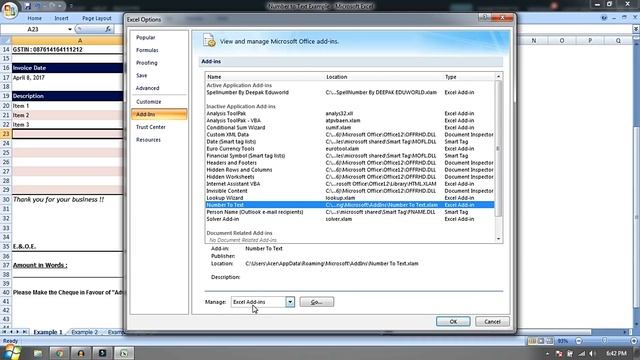
Task: Click the Insert Function fx icon
Action: tap(108, 29)
